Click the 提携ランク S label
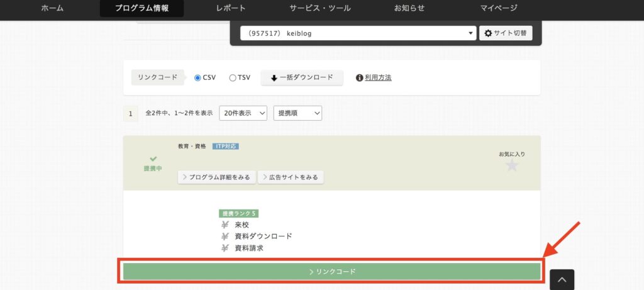644x290 pixels. (238, 214)
